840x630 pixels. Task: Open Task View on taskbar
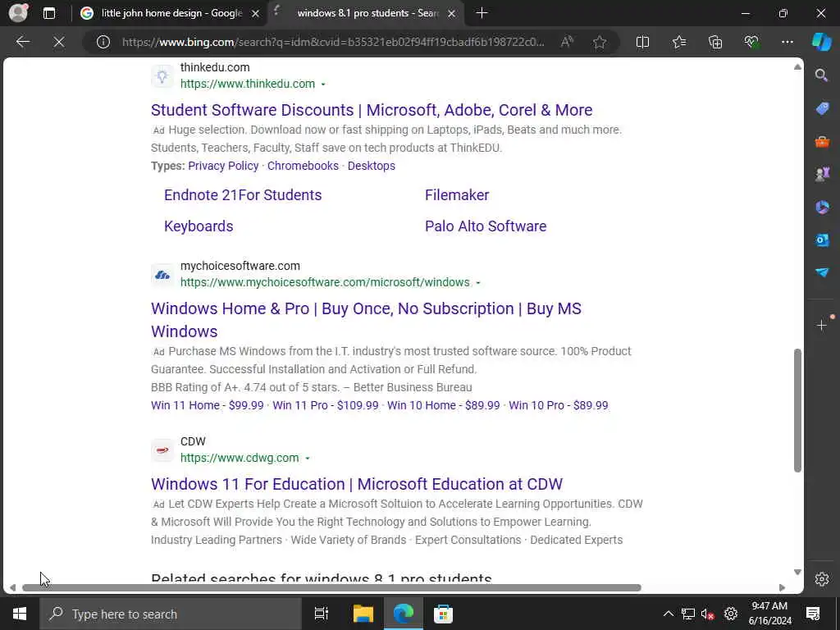[322, 614]
